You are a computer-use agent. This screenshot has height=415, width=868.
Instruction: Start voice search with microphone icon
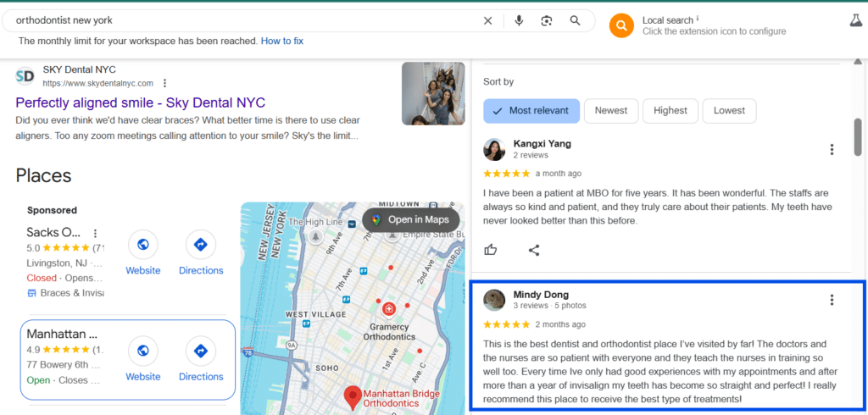[519, 20]
